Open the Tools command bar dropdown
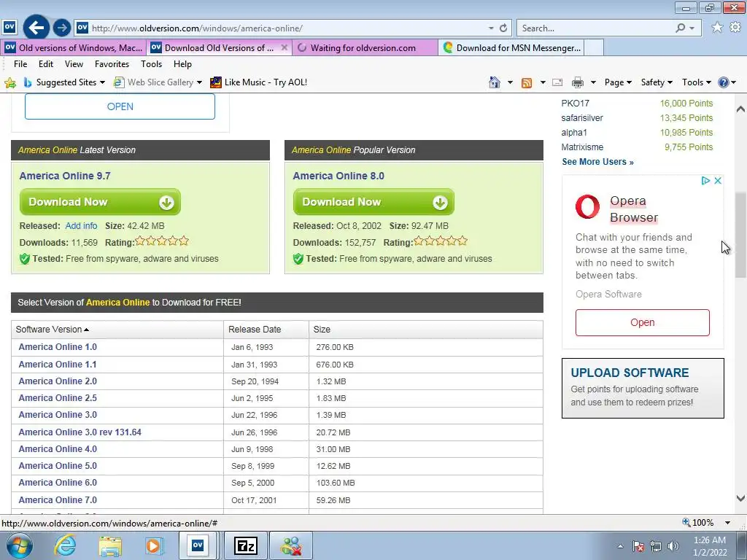 click(696, 82)
